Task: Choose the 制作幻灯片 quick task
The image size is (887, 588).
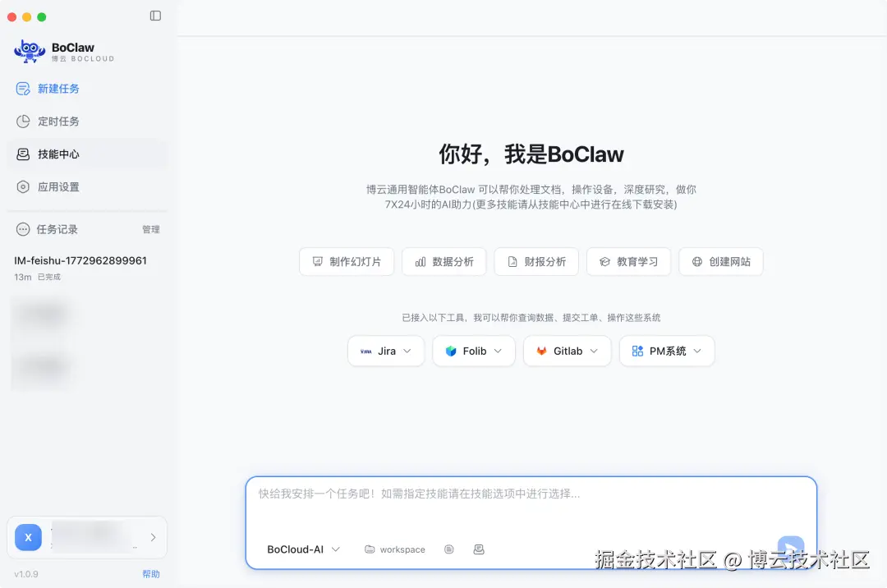Action: [x=347, y=262]
